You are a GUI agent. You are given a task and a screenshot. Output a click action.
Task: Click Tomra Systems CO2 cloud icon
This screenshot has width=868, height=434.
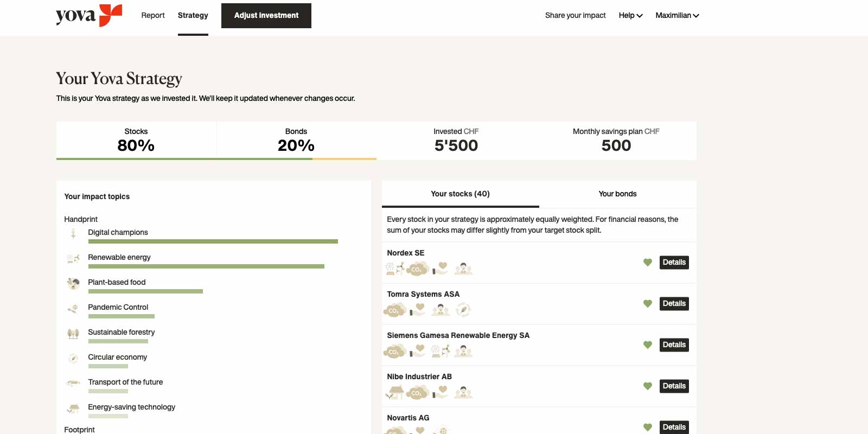pos(395,310)
